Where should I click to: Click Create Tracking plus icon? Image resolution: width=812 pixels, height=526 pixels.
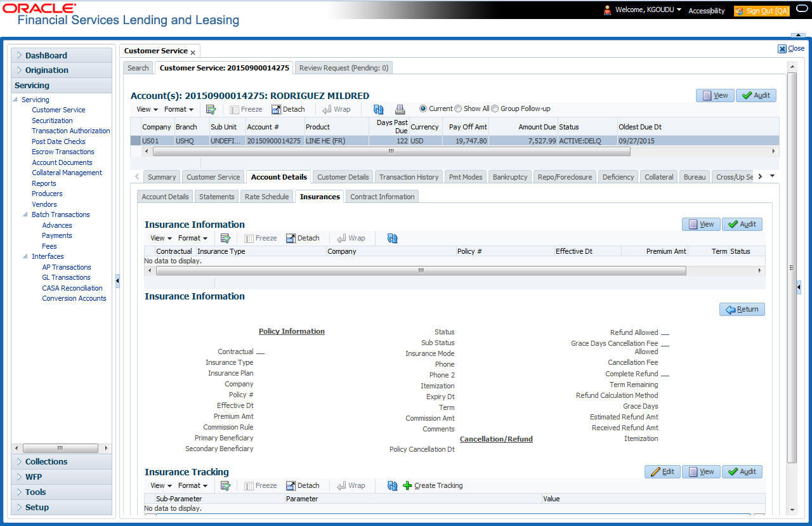coord(407,485)
